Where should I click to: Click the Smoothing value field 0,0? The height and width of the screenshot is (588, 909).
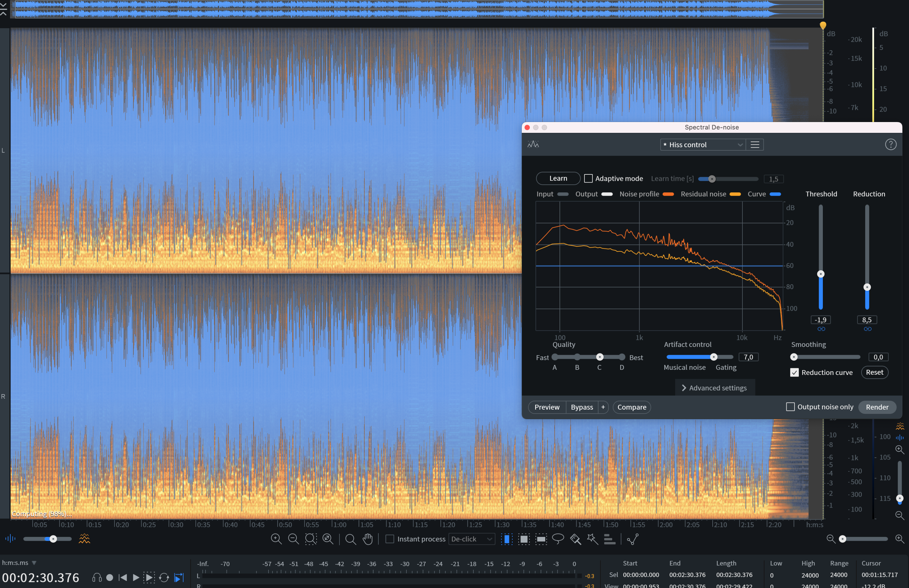[x=878, y=357]
